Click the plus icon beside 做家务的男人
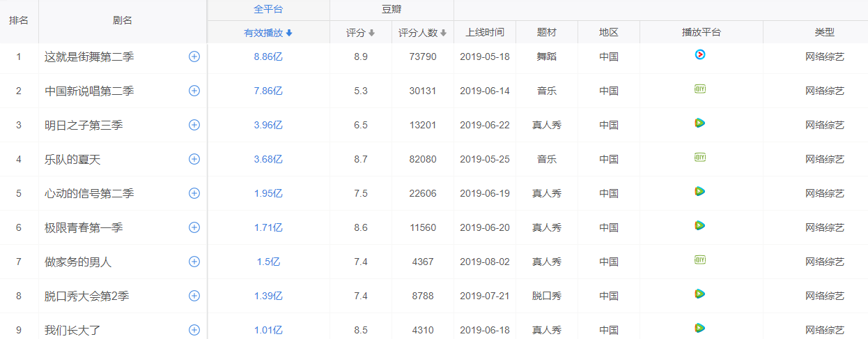Screen dimensions: 868x339 click(x=194, y=262)
